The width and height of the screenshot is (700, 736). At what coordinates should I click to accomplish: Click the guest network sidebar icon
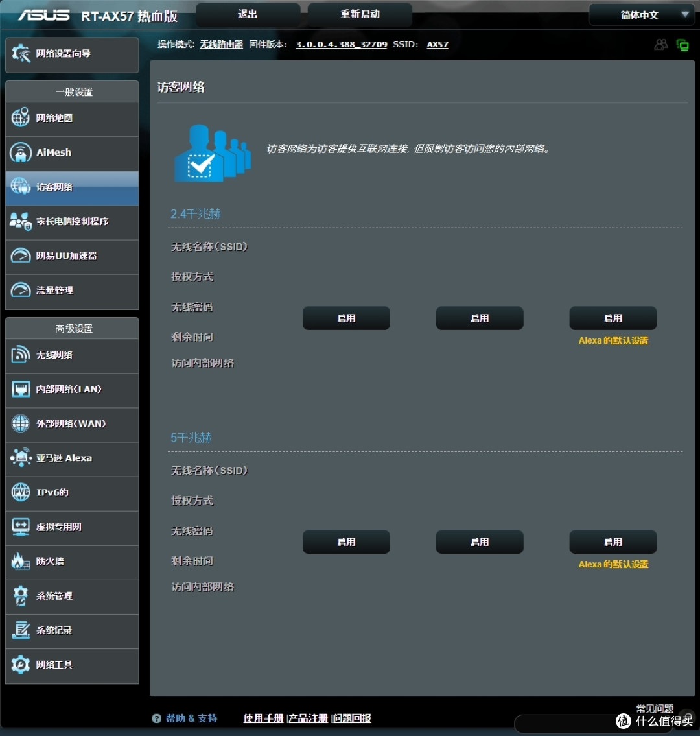[21, 187]
